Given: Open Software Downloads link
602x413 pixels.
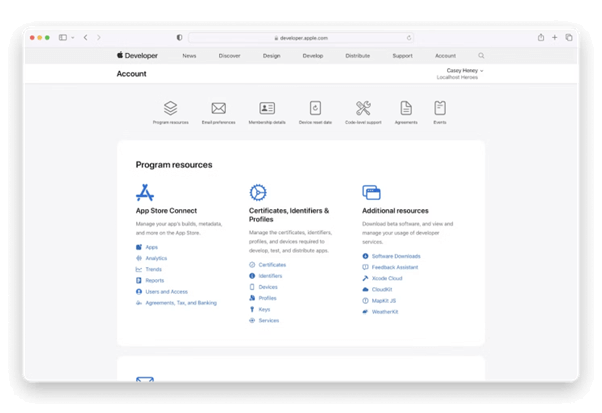Looking at the screenshot, I should click(x=396, y=256).
